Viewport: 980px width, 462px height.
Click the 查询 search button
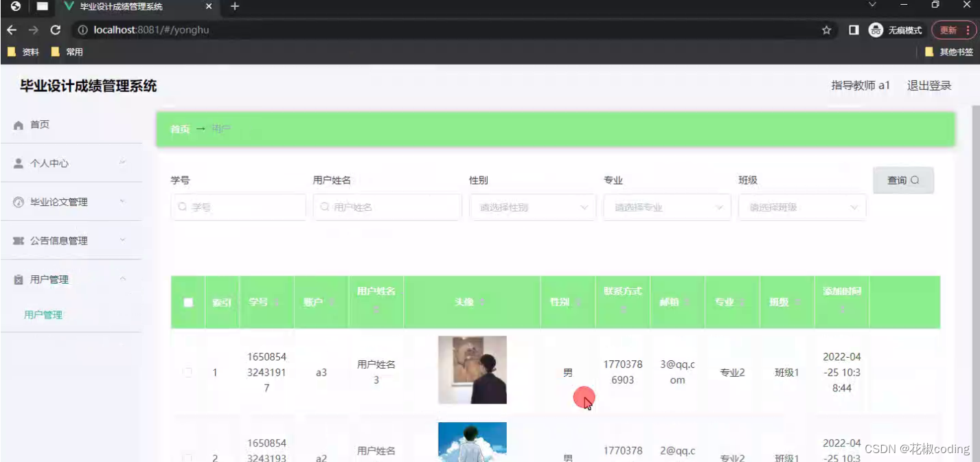tap(903, 180)
